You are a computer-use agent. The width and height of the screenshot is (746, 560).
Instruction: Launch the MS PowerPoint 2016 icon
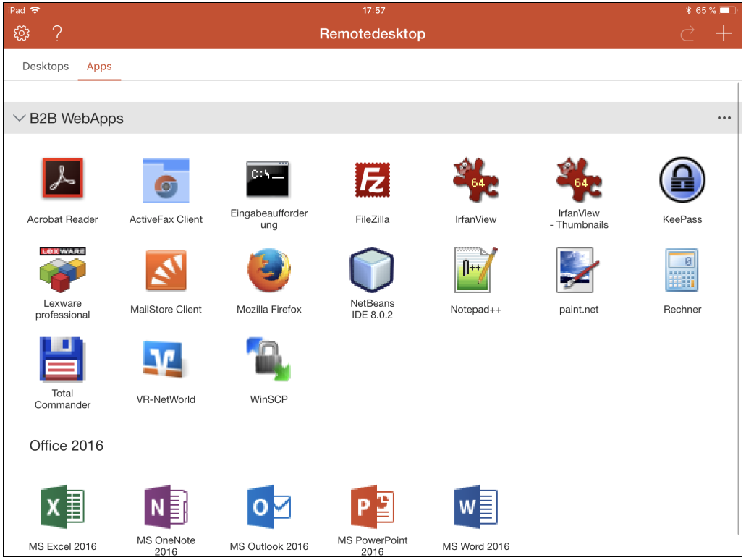tap(373, 506)
